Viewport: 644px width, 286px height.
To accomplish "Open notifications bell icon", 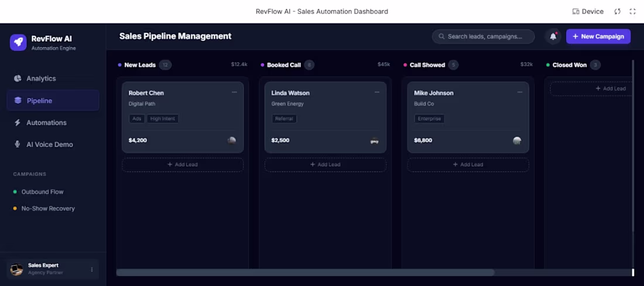I will pos(553,36).
